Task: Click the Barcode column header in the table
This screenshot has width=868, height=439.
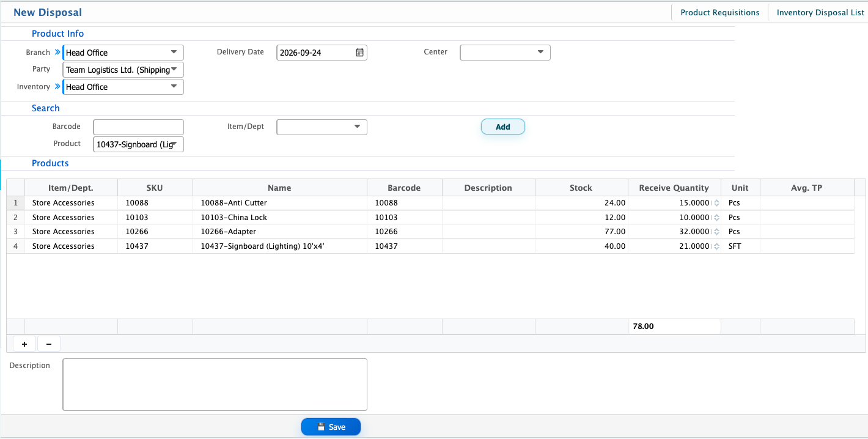Action: 405,188
